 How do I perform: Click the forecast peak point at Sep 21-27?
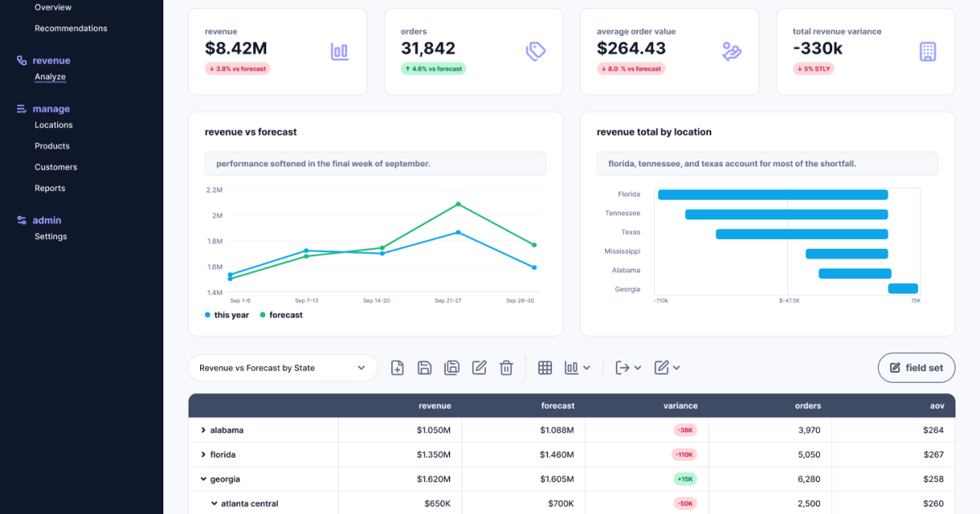click(x=458, y=204)
